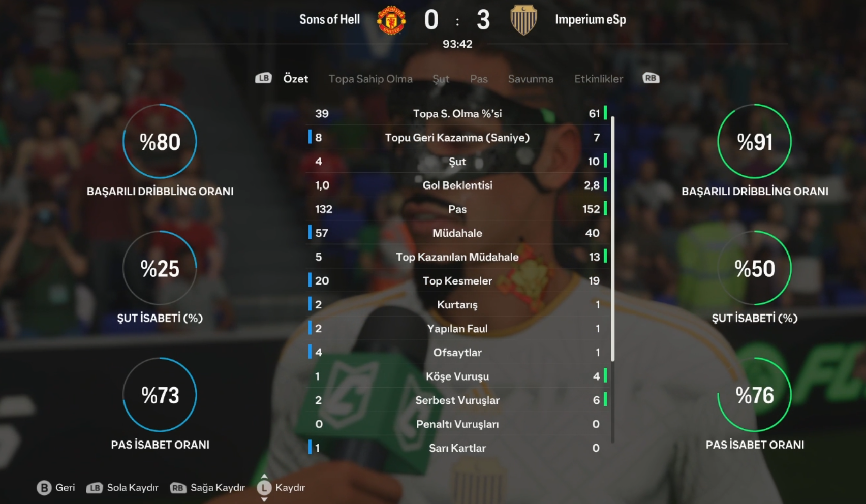The height and width of the screenshot is (504, 866).
Task: Click the Geri back label
Action: [x=65, y=488]
